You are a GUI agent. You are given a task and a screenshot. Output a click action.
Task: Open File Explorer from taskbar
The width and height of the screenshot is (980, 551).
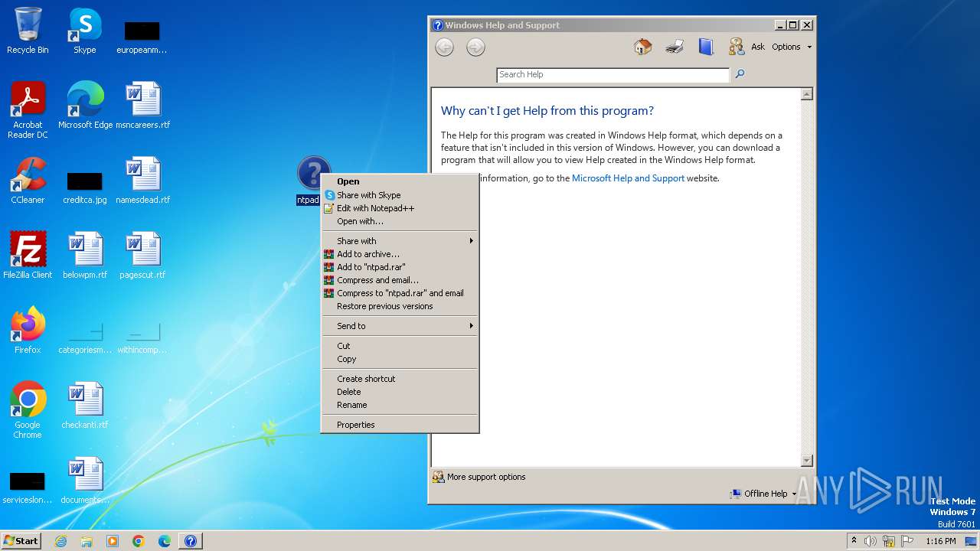(x=87, y=541)
